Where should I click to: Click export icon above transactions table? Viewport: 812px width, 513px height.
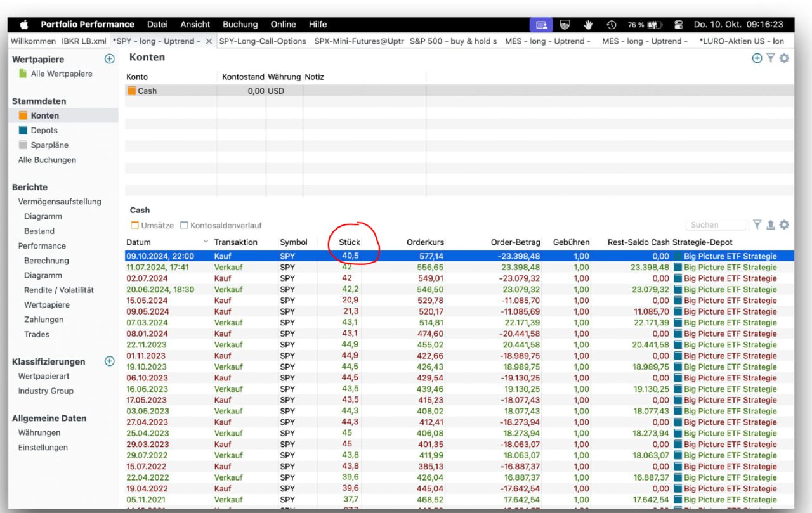pyautogui.click(x=771, y=225)
